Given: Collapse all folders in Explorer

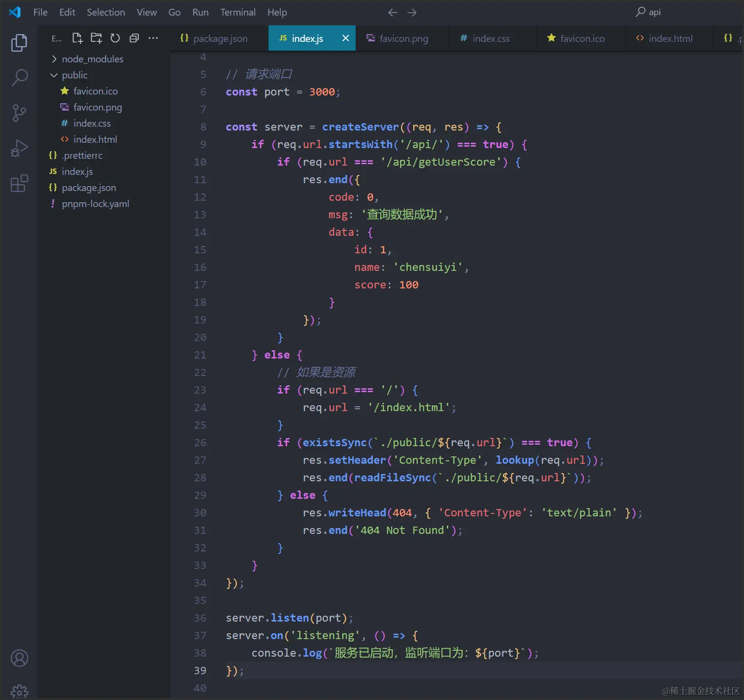Looking at the screenshot, I should click(x=134, y=38).
